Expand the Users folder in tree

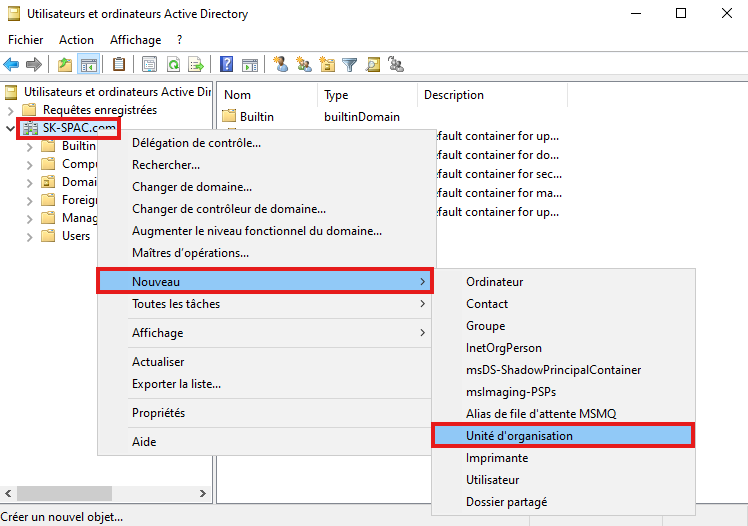click(29, 236)
